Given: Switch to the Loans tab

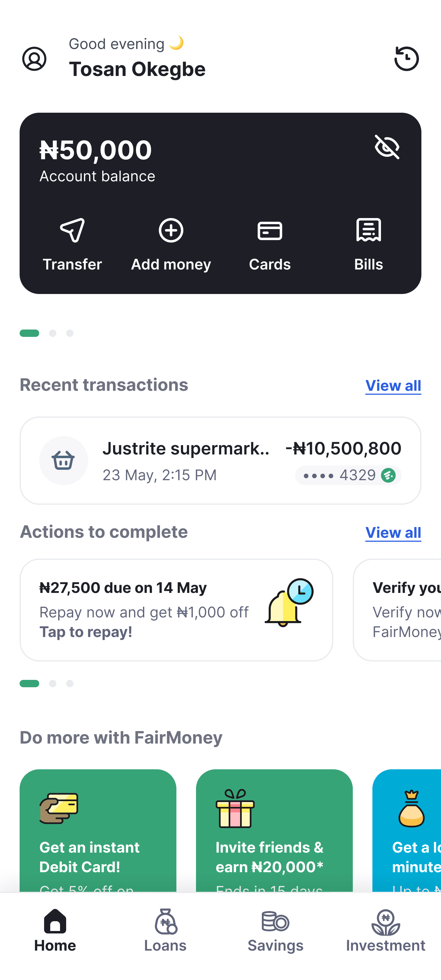Looking at the screenshot, I should [165, 930].
